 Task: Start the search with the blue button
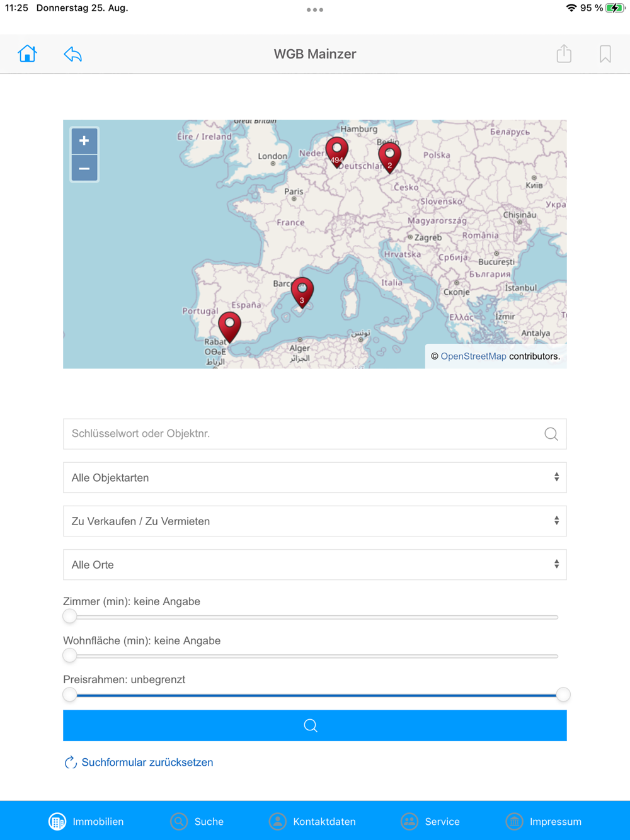(315, 725)
